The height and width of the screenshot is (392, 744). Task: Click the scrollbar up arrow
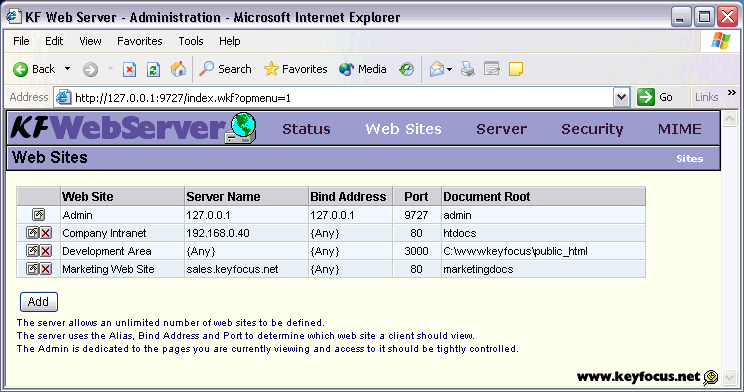click(x=730, y=118)
